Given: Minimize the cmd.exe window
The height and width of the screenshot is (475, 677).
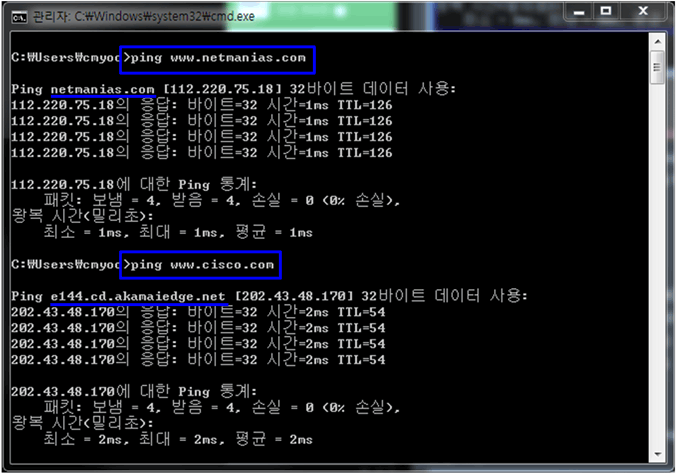Looking at the screenshot, I should tap(579, 12).
